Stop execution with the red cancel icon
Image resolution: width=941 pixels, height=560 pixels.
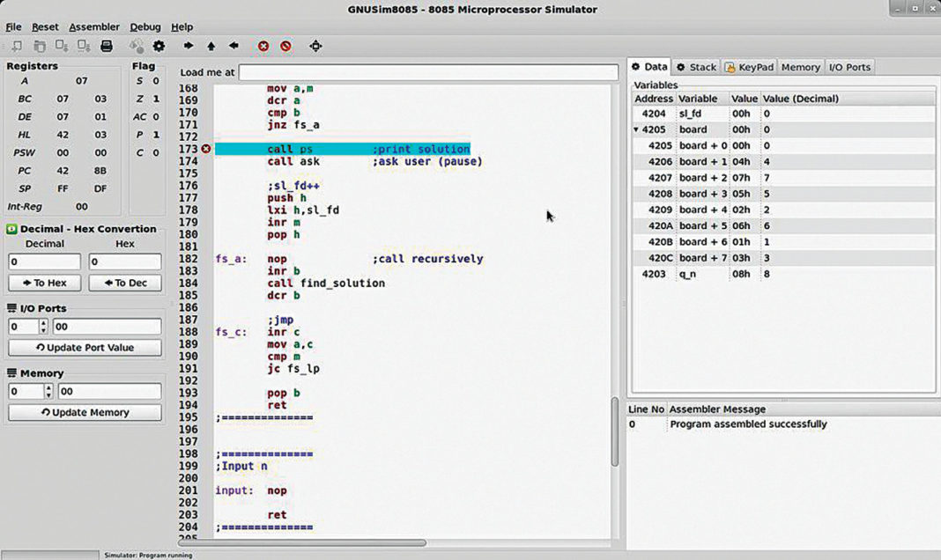pyautogui.click(x=263, y=46)
